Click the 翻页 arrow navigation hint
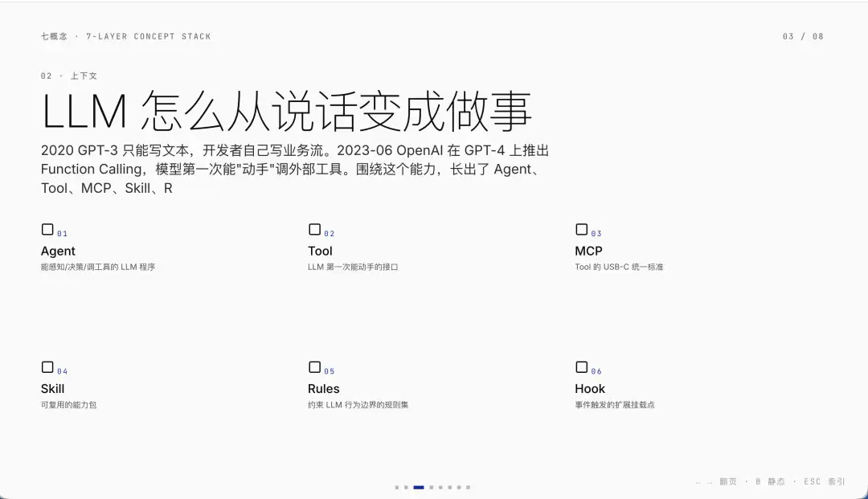The image size is (868, 499). [716, 482]
